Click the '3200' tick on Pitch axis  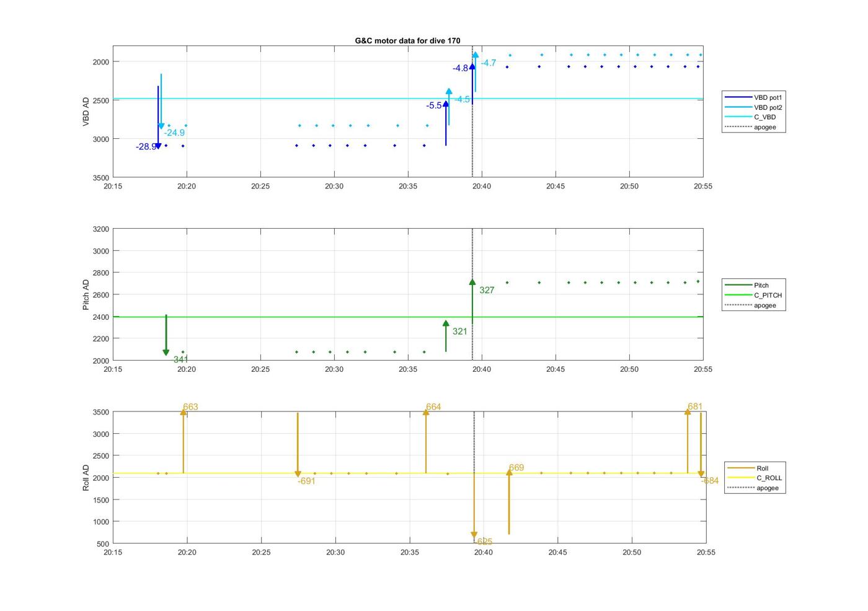100,229
